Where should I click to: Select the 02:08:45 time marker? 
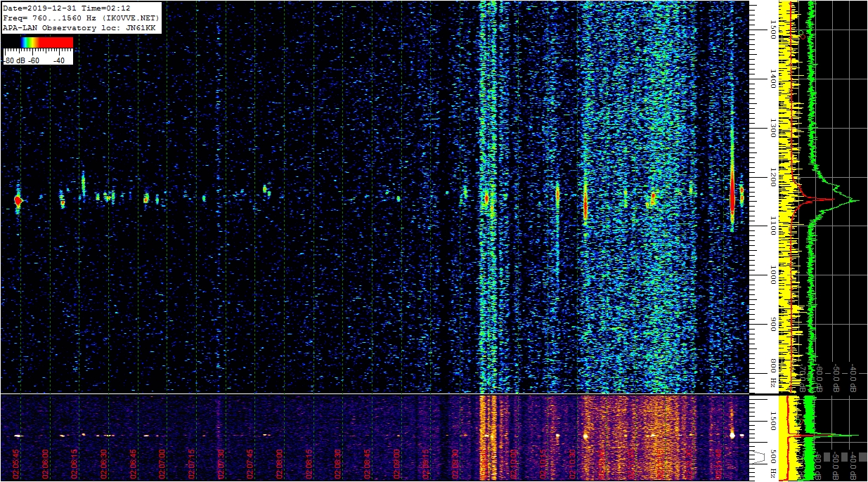[367, 463]
